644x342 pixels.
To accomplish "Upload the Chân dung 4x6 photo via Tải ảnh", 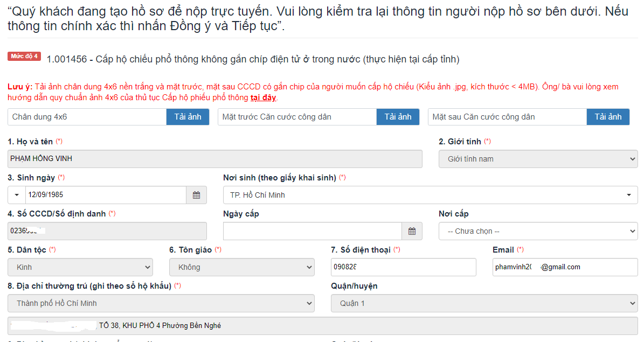I will click(x=188, y=116).
